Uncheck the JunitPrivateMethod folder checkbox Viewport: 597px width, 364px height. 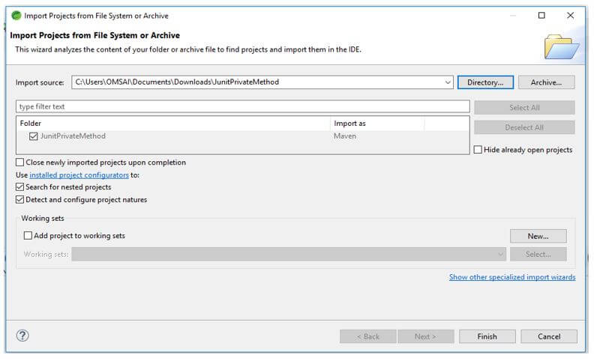[34, 136]
